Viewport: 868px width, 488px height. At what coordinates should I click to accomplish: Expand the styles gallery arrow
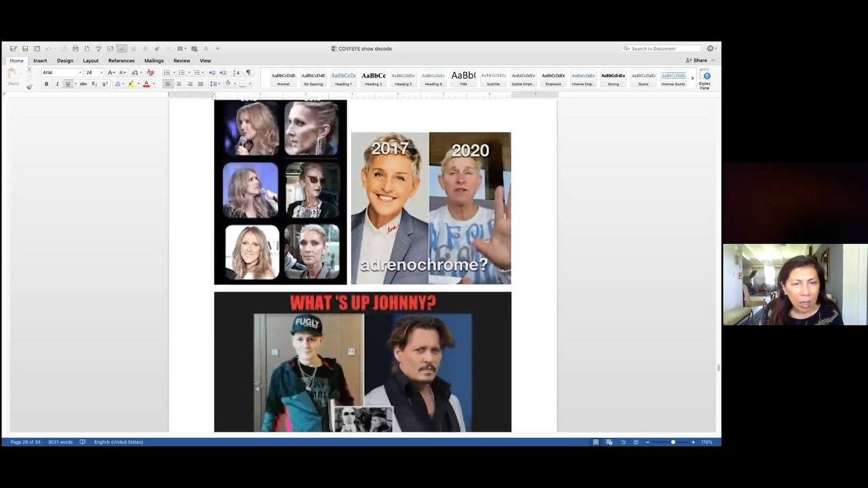[x=692, y=78]
